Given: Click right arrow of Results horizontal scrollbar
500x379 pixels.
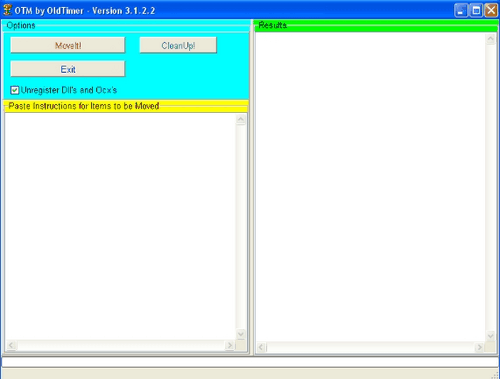Looking at the screenshot, I should (479, 347).
